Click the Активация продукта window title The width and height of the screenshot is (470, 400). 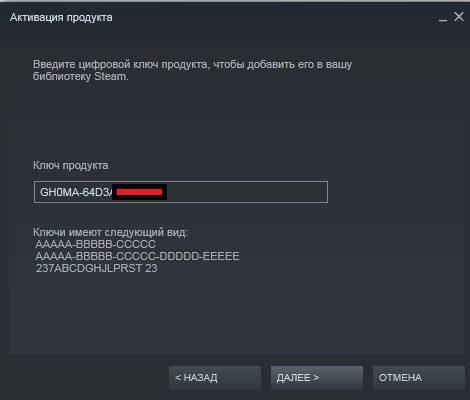pyautogui.click(x=61, y=17)
